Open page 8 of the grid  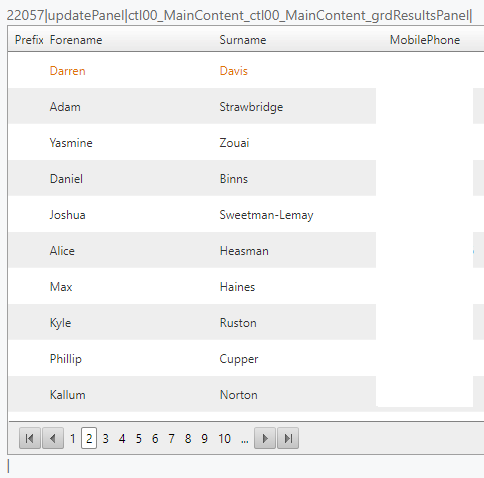[188, 439]
